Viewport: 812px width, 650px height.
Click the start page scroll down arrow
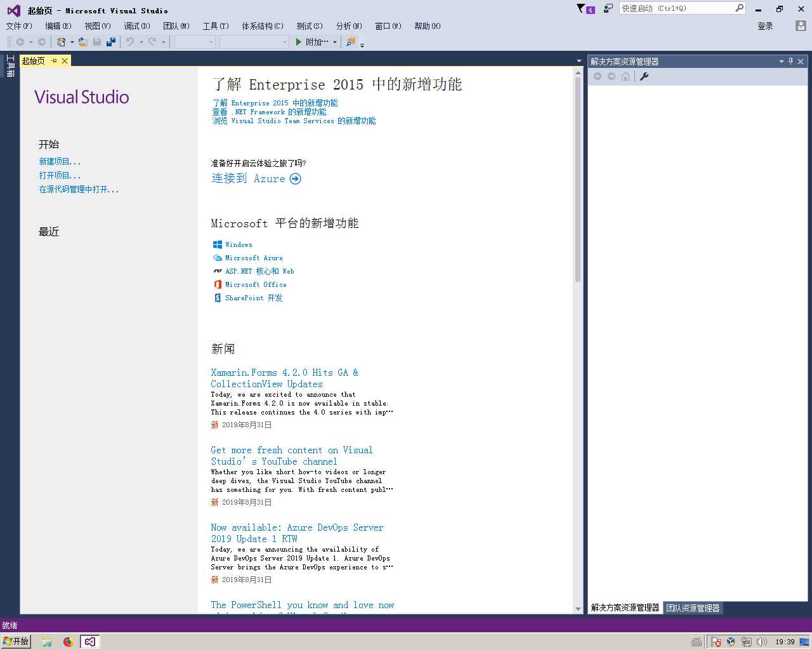pyautogui.click(x=577, y=609)
